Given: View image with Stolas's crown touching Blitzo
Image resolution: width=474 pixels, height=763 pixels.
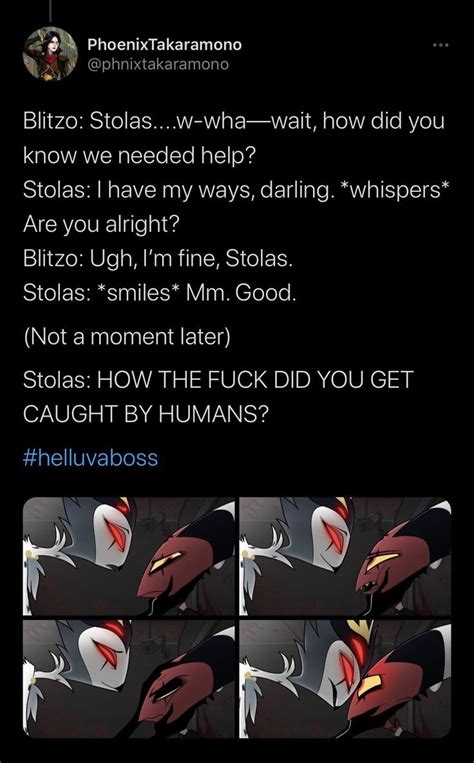Looking at the screenshot, I should pos(345,678).
